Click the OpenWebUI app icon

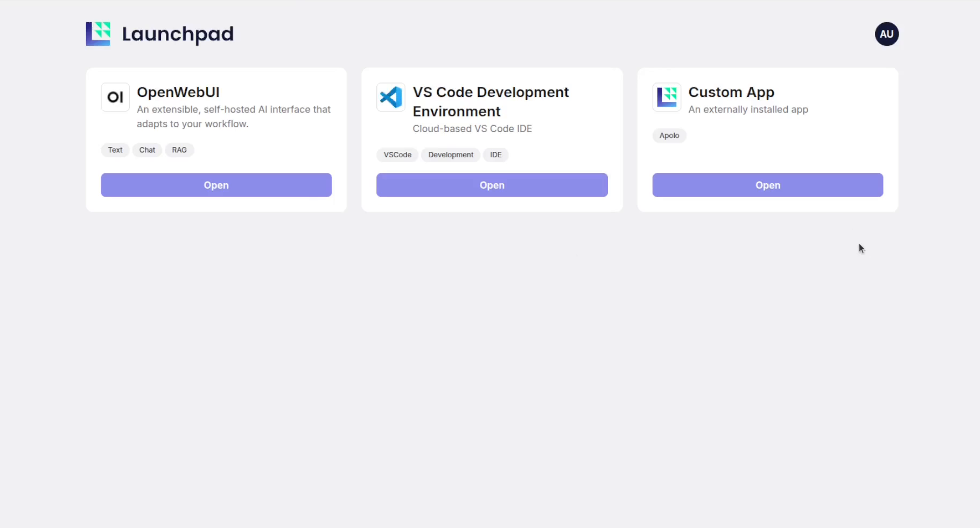115,97
